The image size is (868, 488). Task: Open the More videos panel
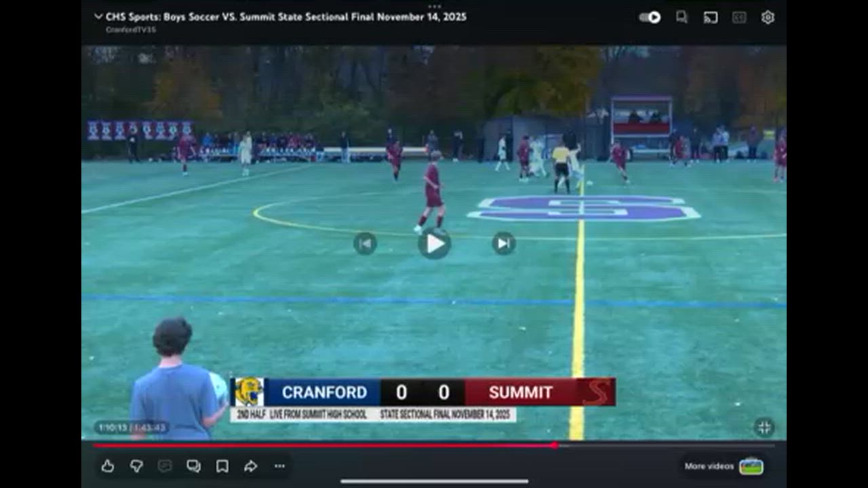click(x=724, y=466)
